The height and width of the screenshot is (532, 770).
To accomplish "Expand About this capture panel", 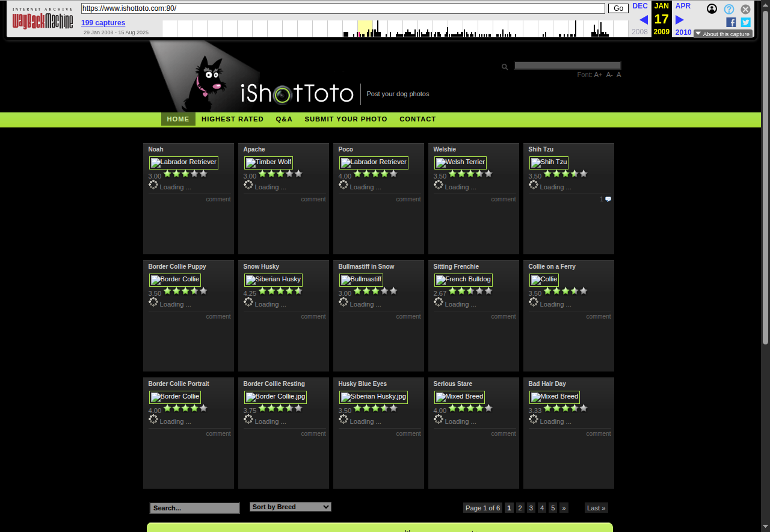I will [x=722, y=34].
